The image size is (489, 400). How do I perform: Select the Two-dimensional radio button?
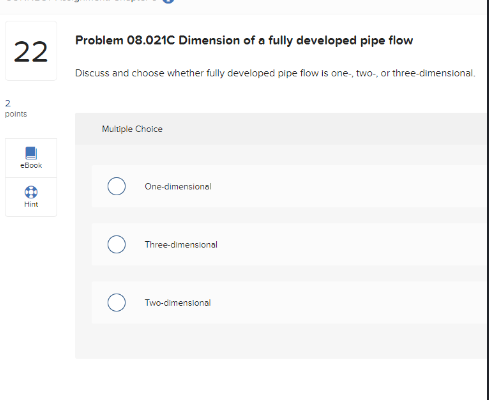point(117,302)
